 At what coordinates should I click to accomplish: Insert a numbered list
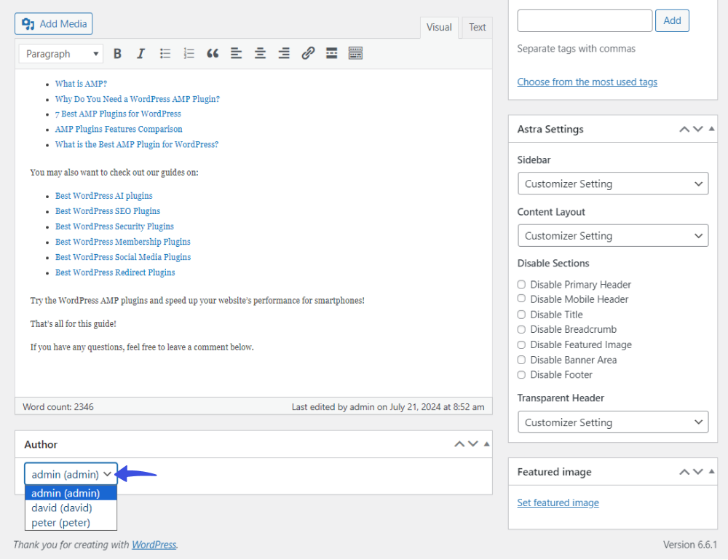click(189, 54)
